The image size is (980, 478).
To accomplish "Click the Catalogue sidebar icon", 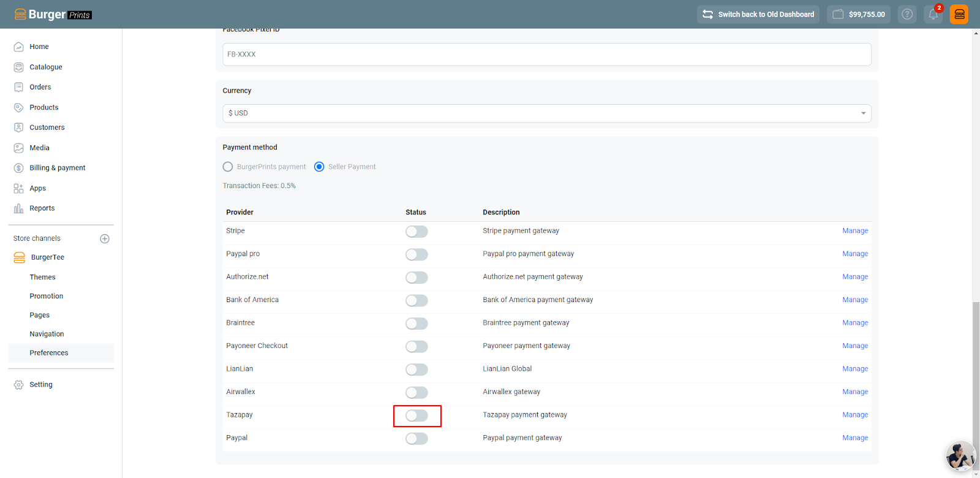I will click(18, 67).
